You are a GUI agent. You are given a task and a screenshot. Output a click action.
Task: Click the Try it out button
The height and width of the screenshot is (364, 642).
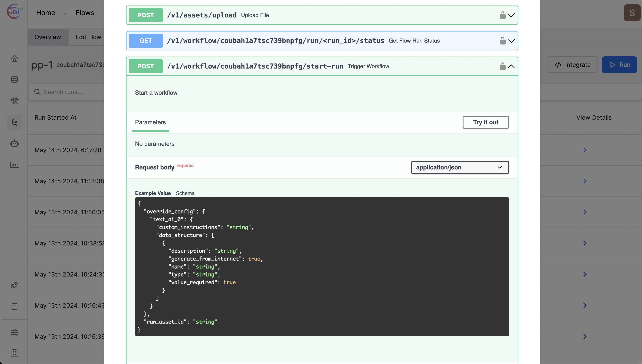tap(486, 122)
